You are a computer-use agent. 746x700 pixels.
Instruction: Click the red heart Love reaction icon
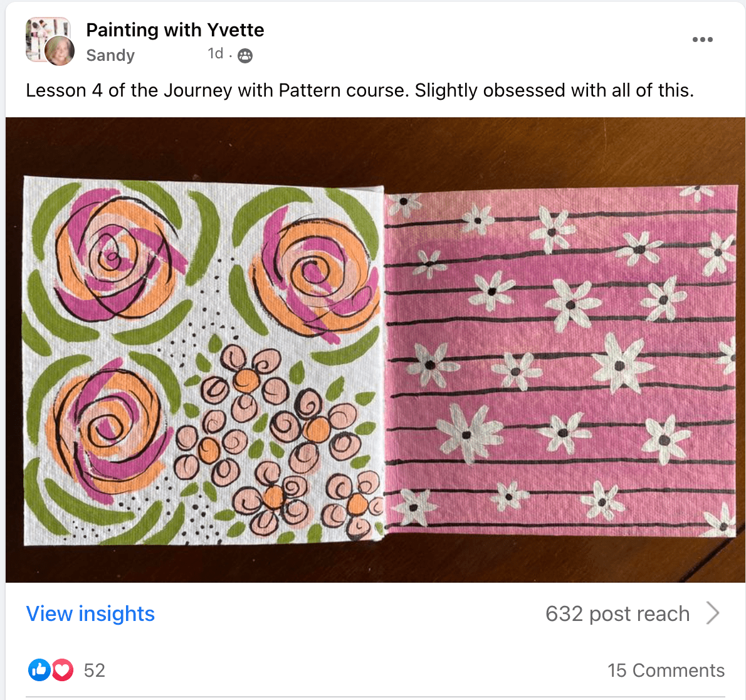click(x=62, y=671)
